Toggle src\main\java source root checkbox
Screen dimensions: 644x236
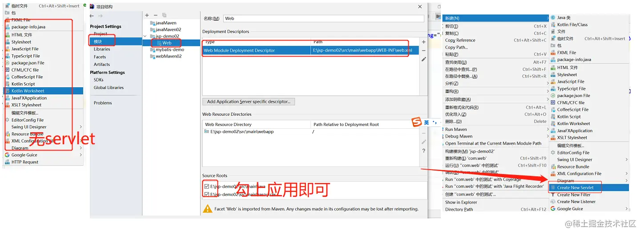[x=207, y=187]
